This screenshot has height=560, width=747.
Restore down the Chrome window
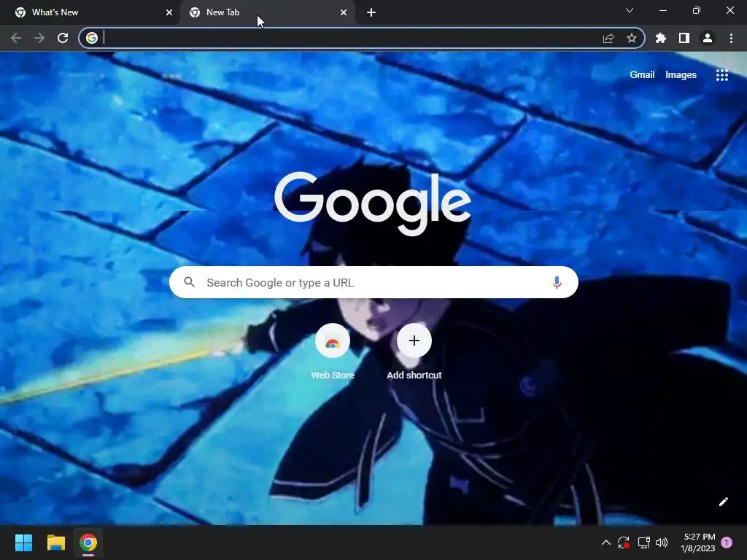point(697,10)
